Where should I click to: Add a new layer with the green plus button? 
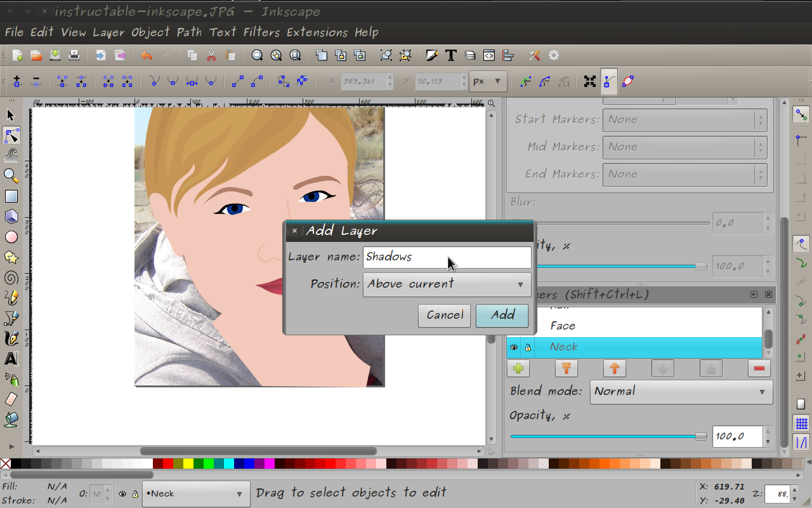pos(518,368)
